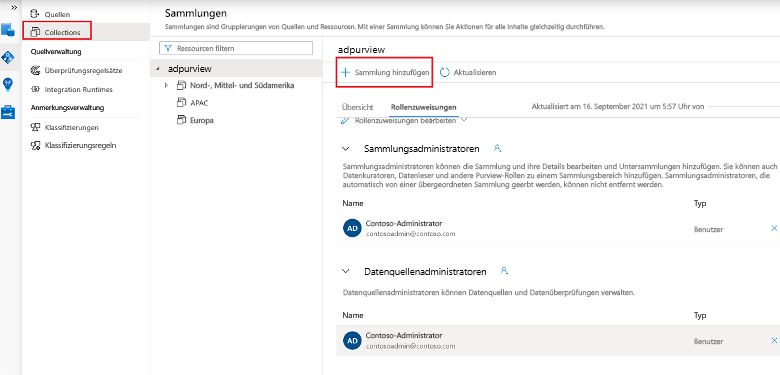Open the Insights lightbulb icon in rail
Screen dimensions: 780x375
pos(8,85)
